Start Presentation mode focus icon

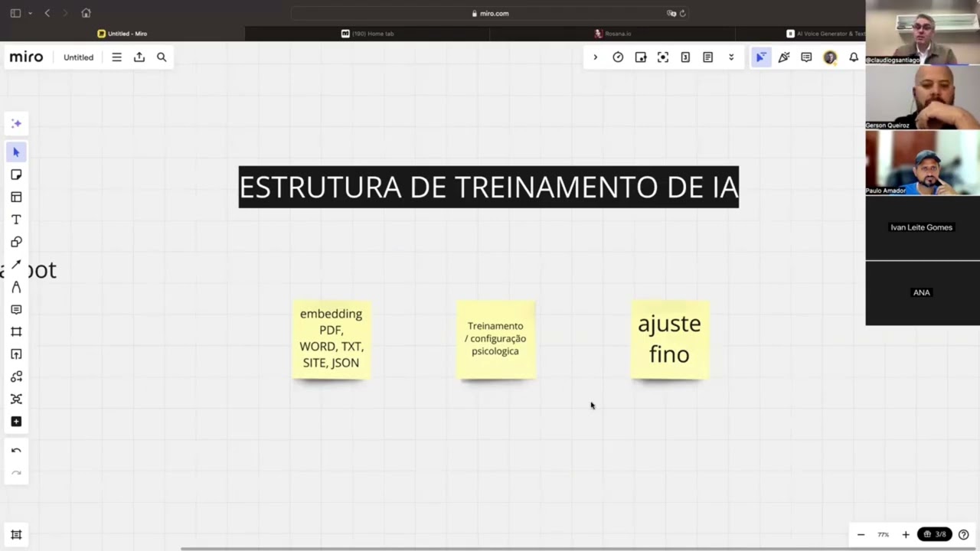663,57
